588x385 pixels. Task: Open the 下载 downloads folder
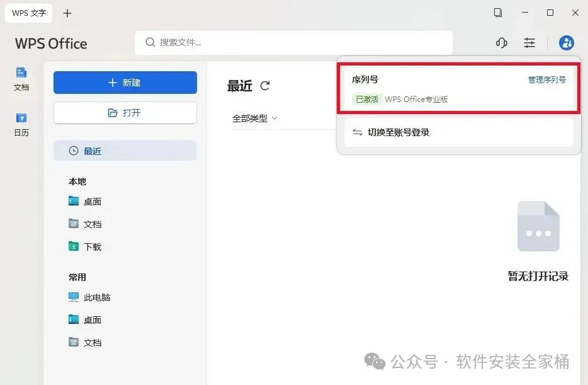pyautogui.click(x=85, y=246)
